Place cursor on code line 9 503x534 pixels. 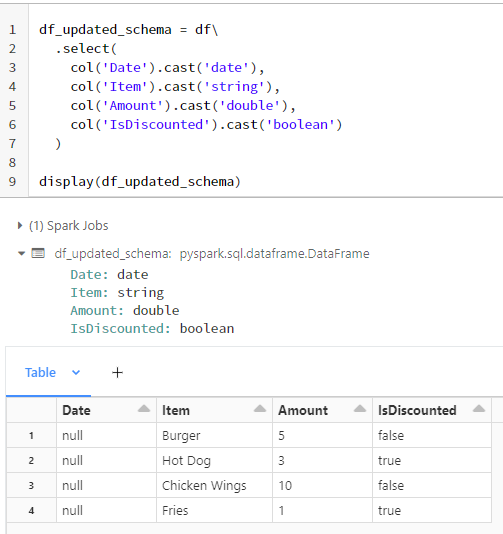(x=140, y=182)
